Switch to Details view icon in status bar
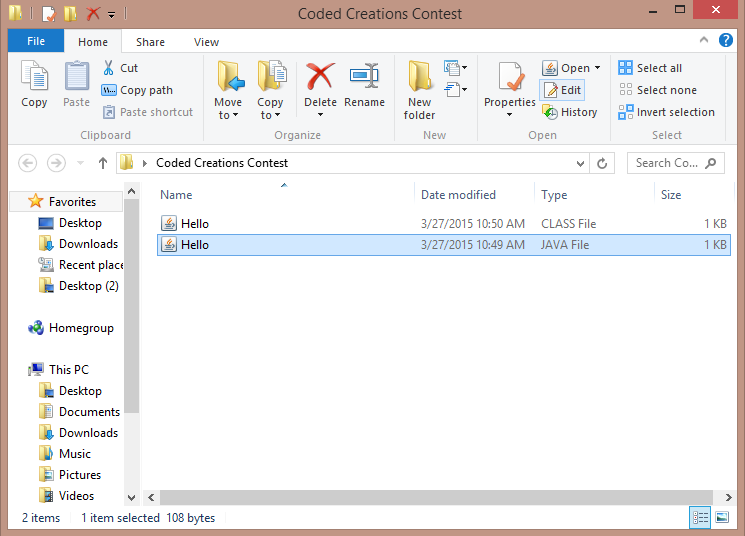The image size is (745, 536). pyautogui.click(x=700, y=517)
